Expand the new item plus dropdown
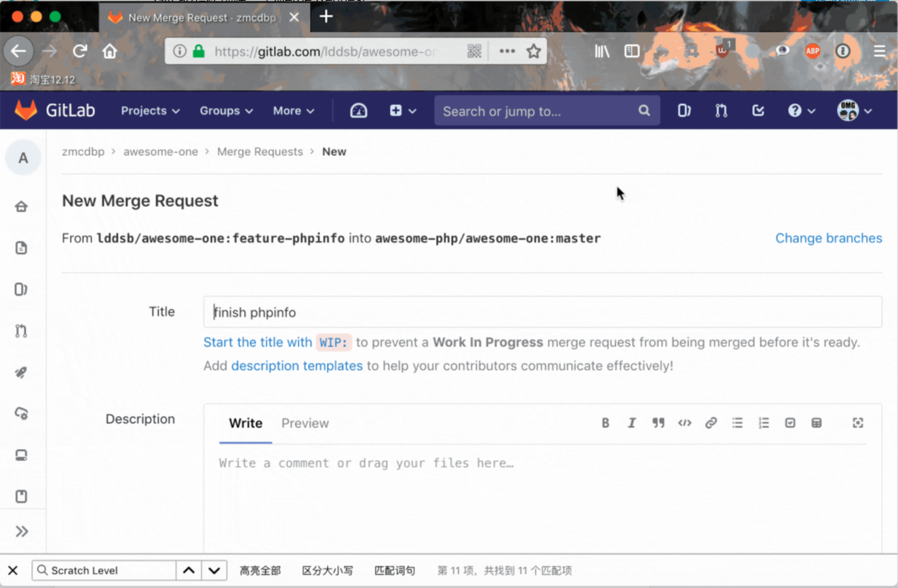898x588 pixels. point(402,110)
